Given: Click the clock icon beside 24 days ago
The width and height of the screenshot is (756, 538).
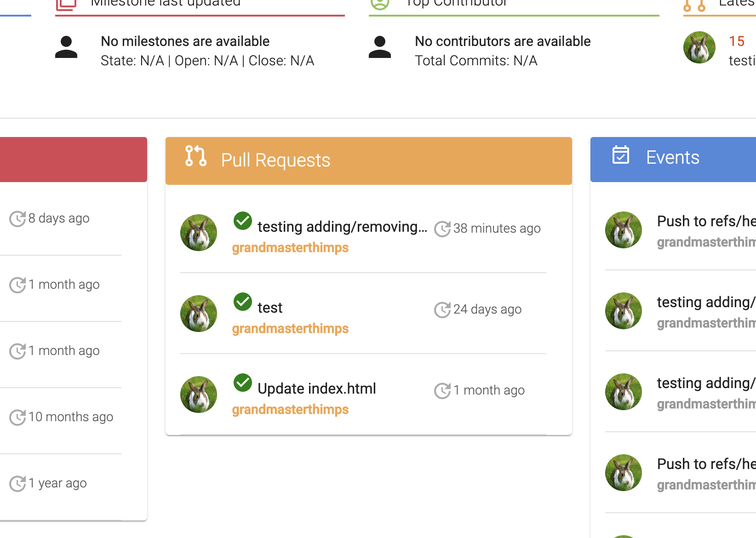Looking at the screenshot, I should (442, 309).
